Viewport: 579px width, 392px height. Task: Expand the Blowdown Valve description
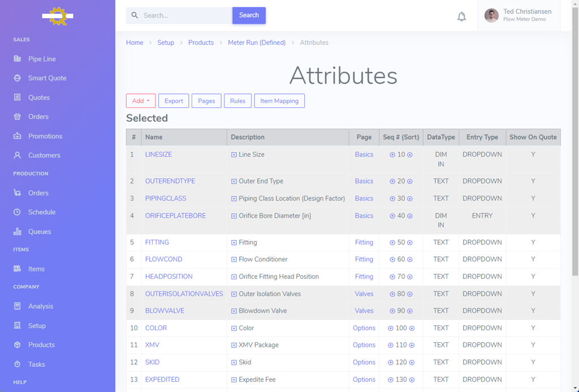pyautogui.click(x=234, y=311)
